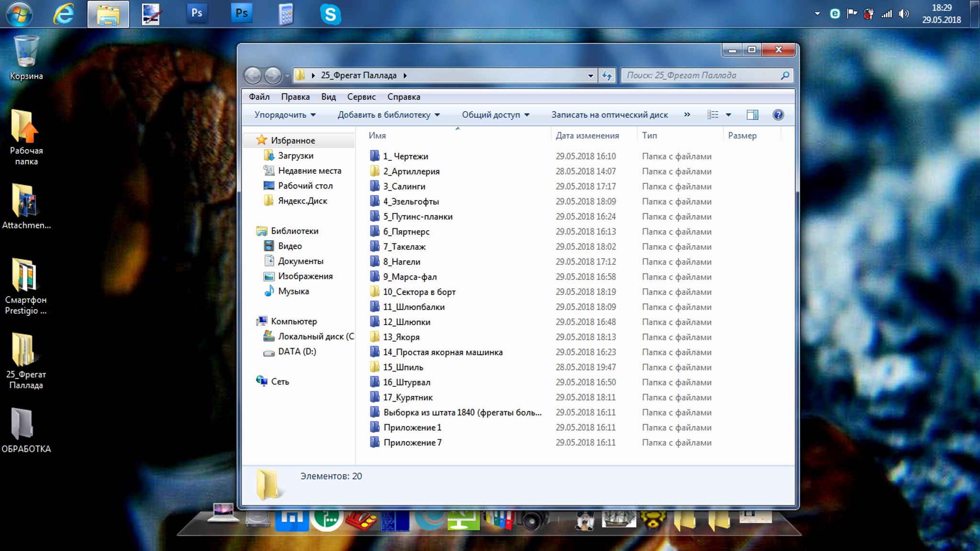Select the 15_Шпиль folder
The height and width of the screenshot is (551, 980).
click(397, 367)
